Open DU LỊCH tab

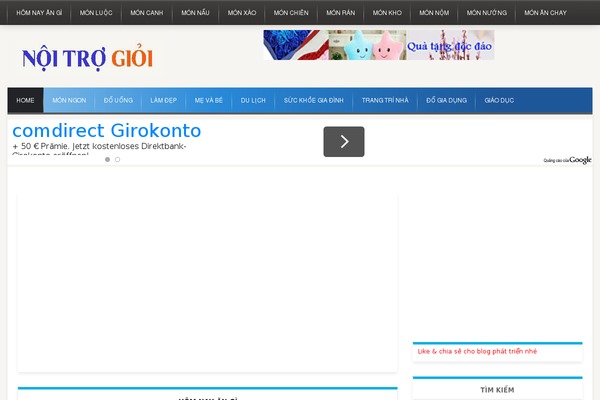(253, 100)
